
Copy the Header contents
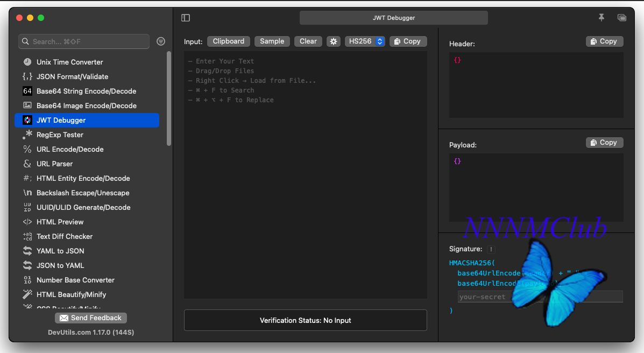(x=604, y=41)
